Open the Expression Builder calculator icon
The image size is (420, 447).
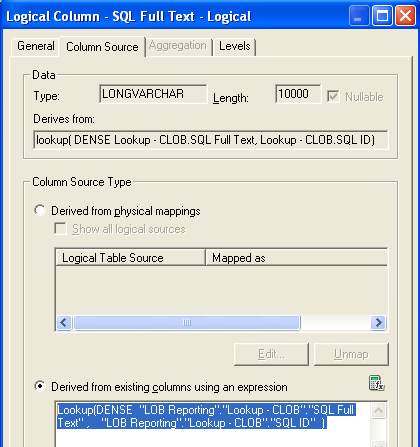(x=377, y=383)
